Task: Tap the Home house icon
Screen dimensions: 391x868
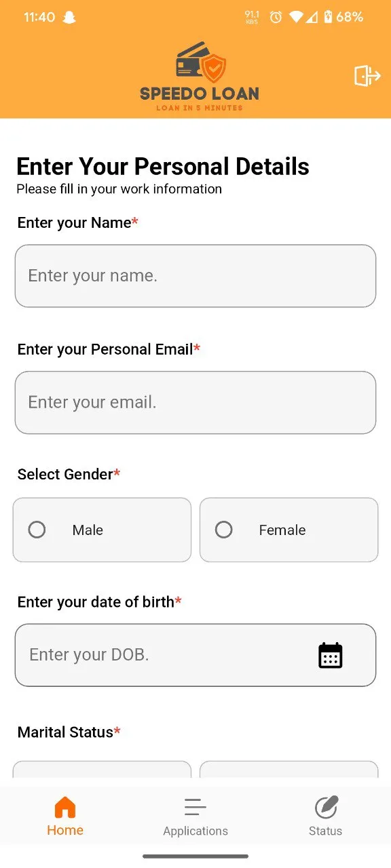Action: [x=65, y=808]
